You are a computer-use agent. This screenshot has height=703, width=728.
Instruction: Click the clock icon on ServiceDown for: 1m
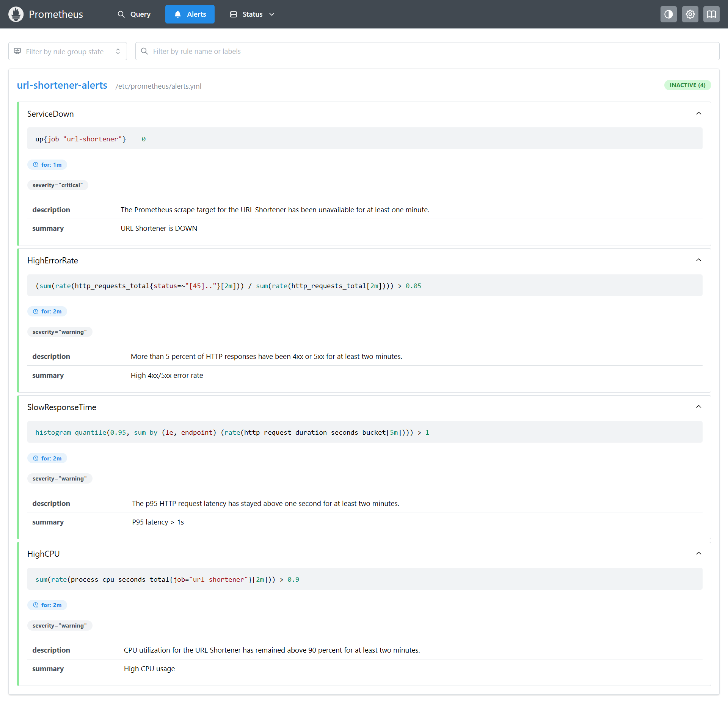[36, 165]
